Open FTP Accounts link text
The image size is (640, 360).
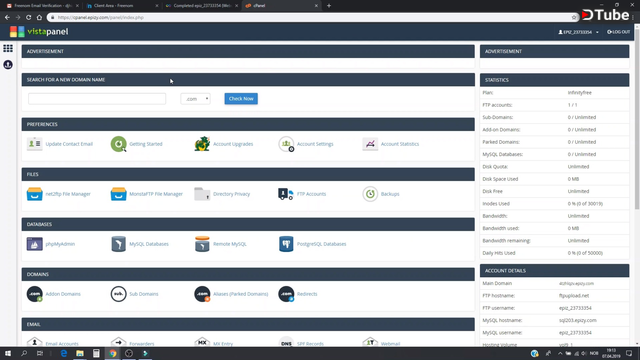click(311, 194)
